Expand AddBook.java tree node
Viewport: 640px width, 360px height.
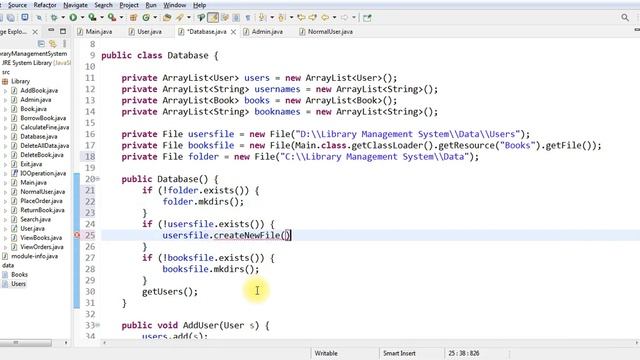tap(5, 91)
